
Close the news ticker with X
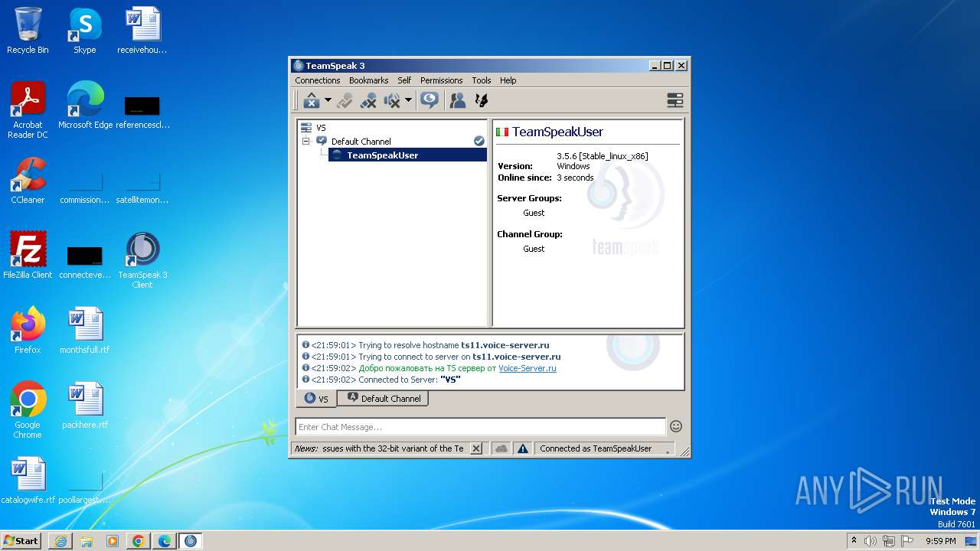point(476,448)
